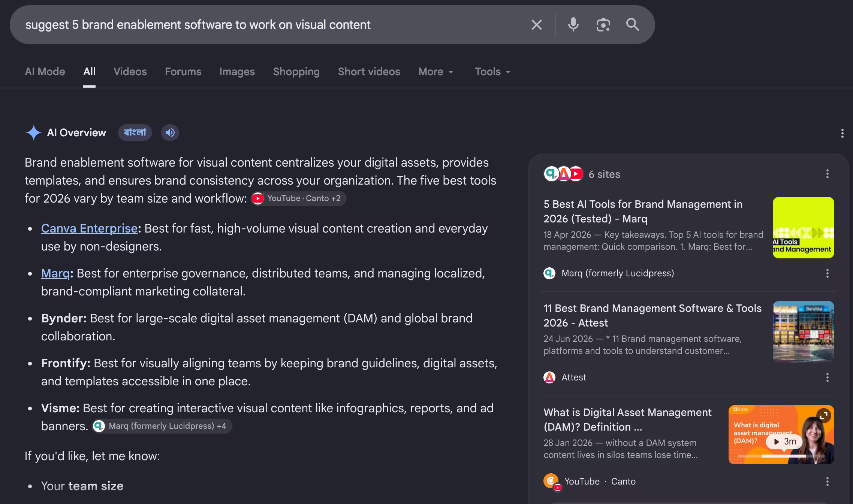Click the Canto YouTube channel icon
This screenshot has height=504, width=853.
click(x=552, y=482)
